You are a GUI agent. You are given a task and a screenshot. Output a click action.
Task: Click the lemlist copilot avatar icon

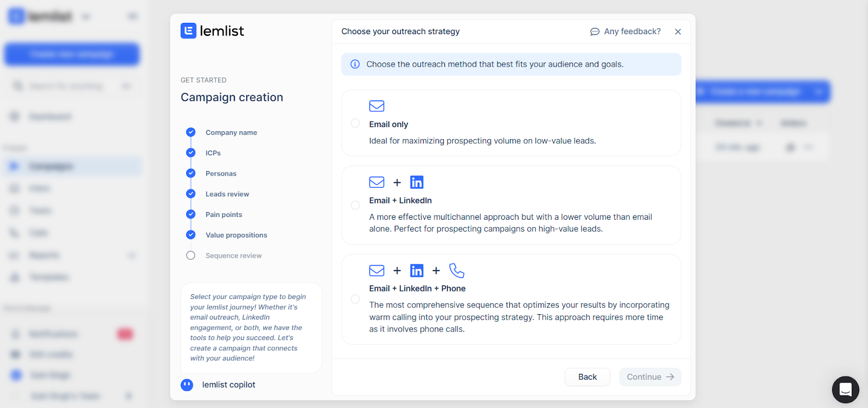tap(187, 385)
